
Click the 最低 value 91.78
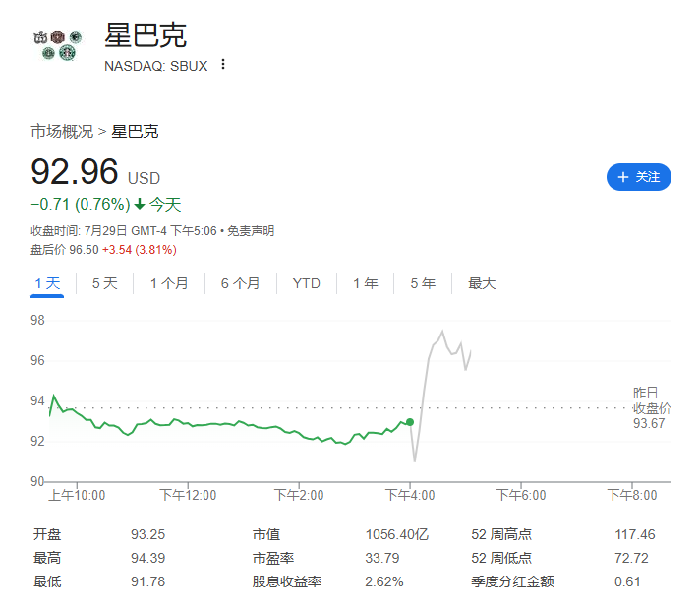pyautogui.click(x=147, y=581)
